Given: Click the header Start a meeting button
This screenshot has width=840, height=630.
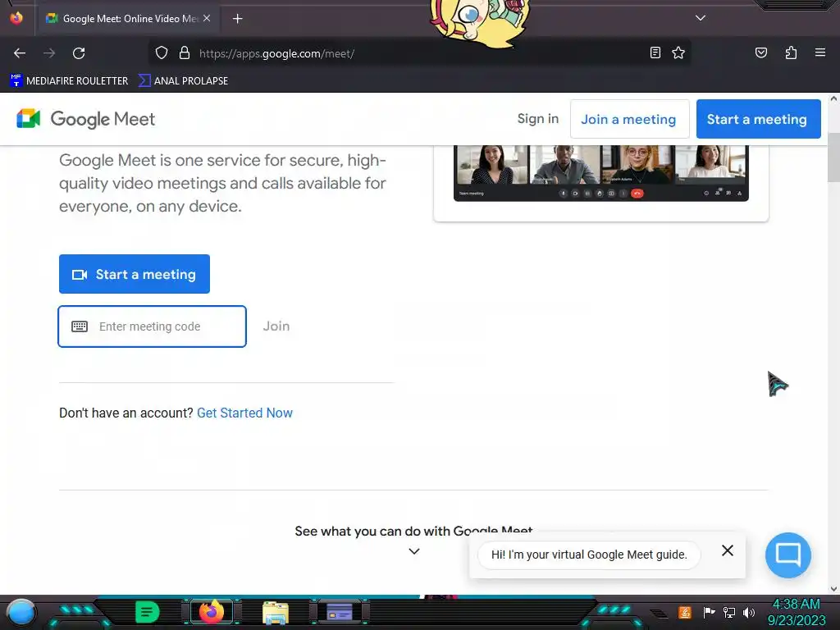Looking at the screenshot, I should (758, 119).
